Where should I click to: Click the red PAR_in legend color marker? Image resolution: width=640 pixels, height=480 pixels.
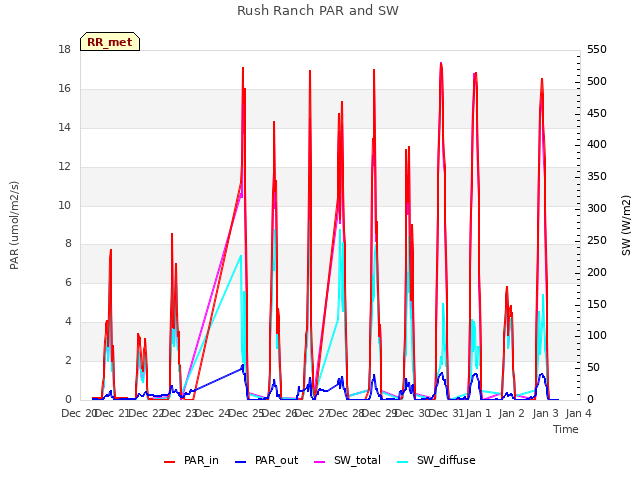click(x=169, y=462)
